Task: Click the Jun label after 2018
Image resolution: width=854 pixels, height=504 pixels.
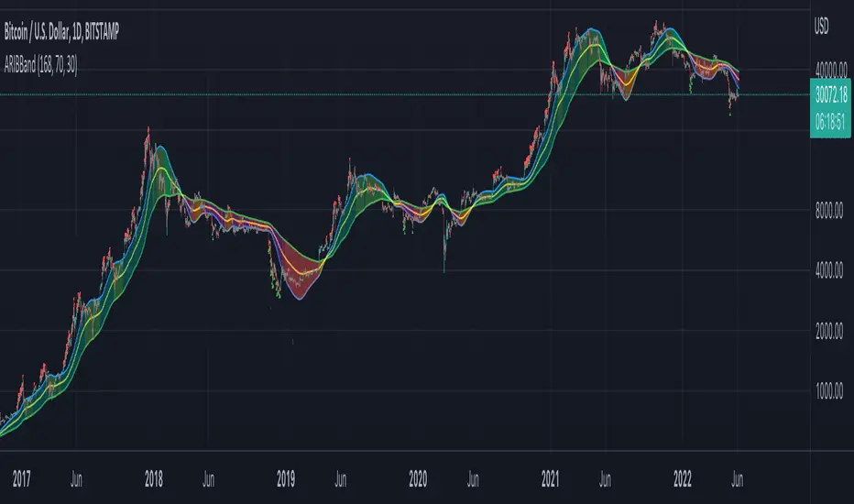Action: [209, 479]
